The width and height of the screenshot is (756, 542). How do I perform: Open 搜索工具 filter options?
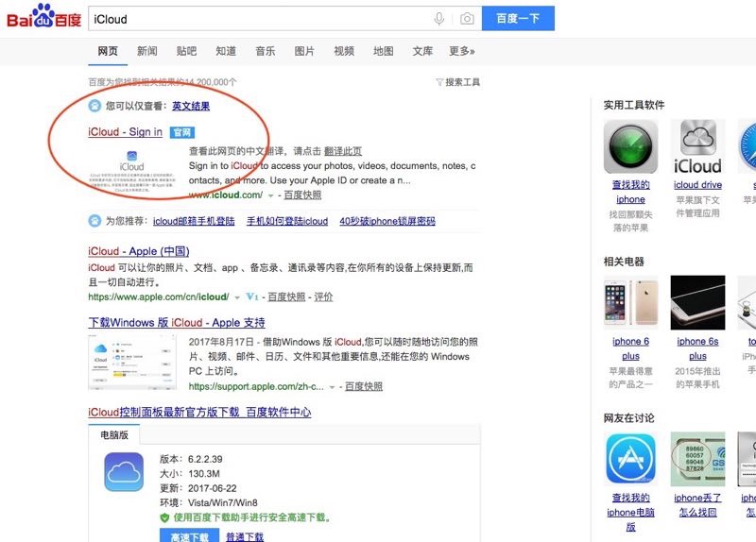458,82
